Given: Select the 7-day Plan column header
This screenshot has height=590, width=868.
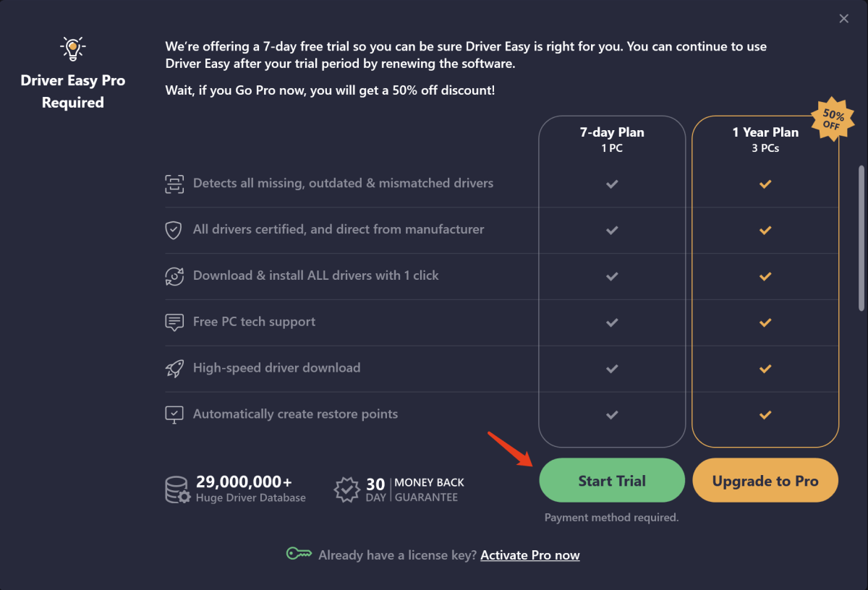Looking at the screenshot, I should click(612, 139).
